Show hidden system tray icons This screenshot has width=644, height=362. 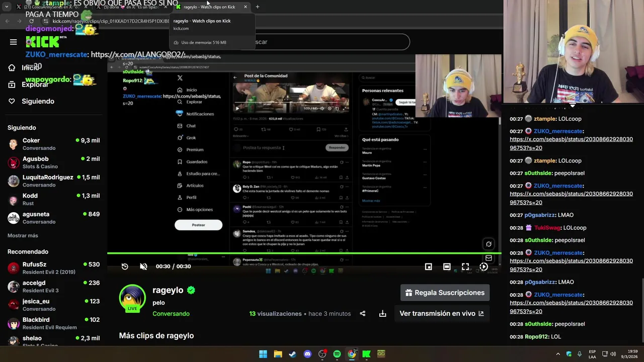pyautogui.click(x=558, y=354)
